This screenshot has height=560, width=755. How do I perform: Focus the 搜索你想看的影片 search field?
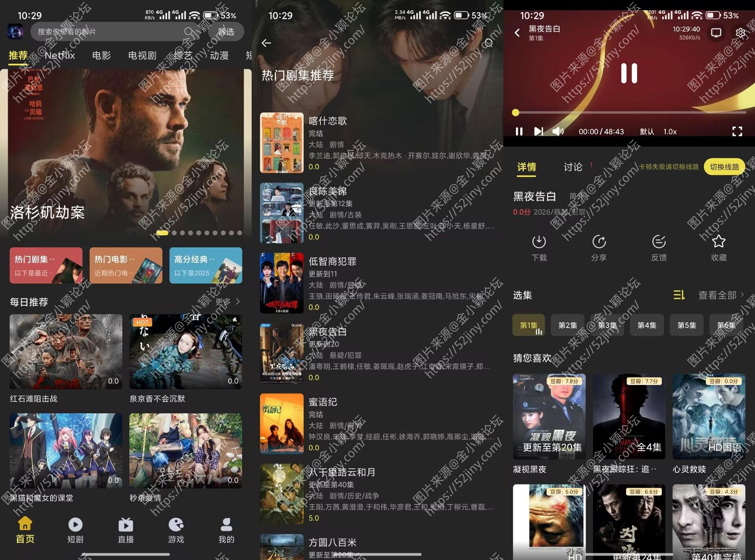click(115, 31)
